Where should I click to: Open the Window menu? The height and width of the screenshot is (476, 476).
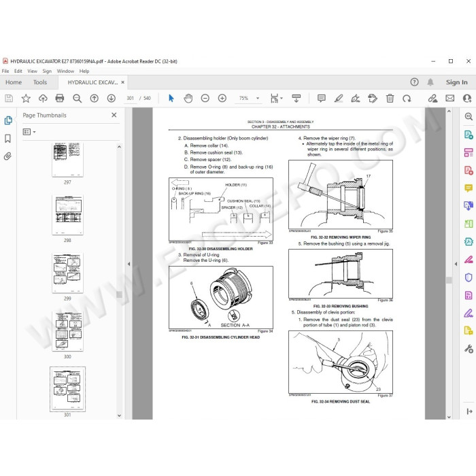point(65,71)
